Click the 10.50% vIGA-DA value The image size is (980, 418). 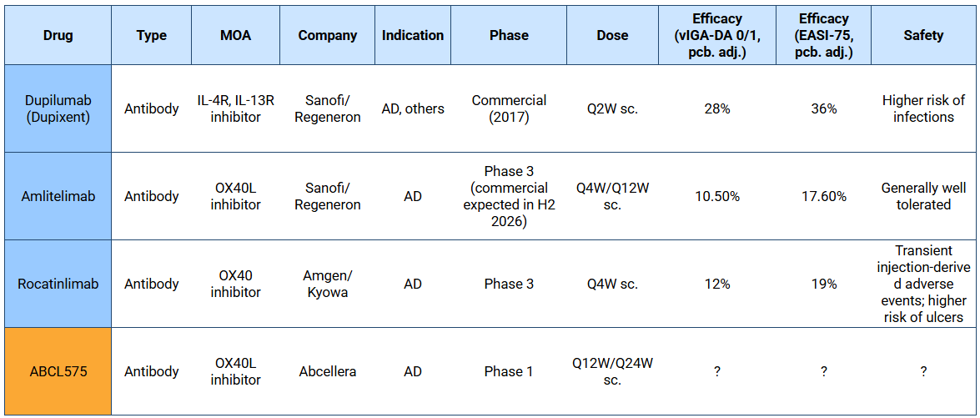716,196
